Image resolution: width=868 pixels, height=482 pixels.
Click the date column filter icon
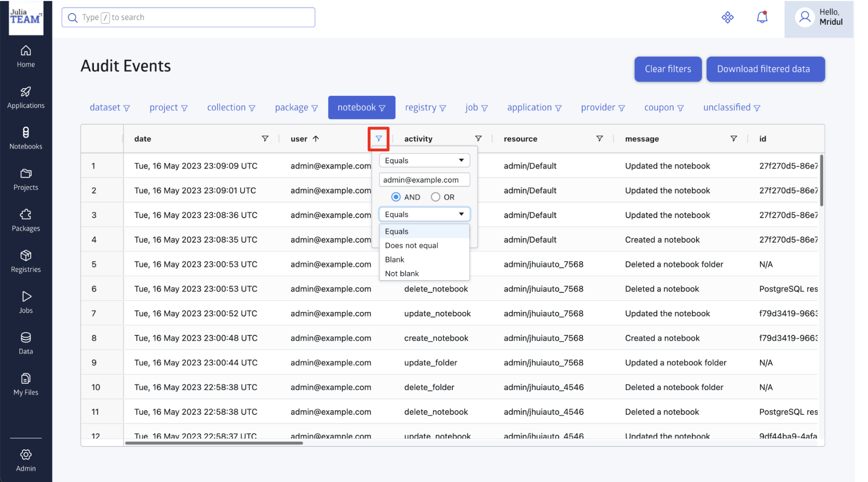(x=265, y=139)
